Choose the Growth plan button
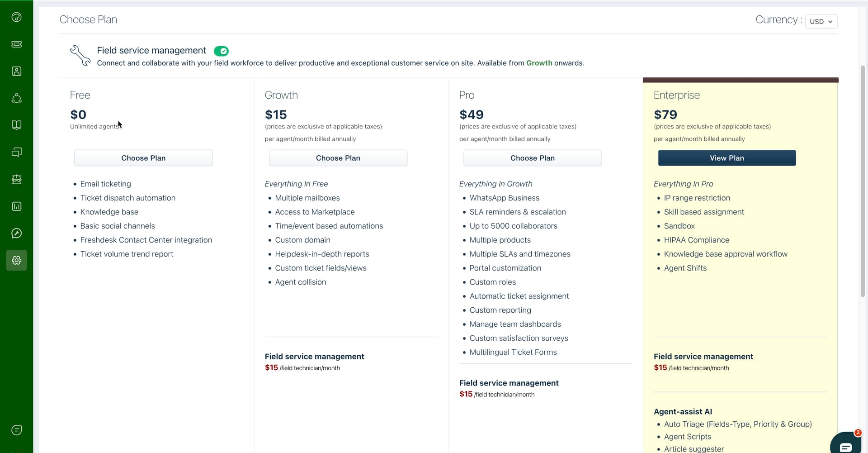The height and width of the screenshot is (453, 868). click(338, 158)
